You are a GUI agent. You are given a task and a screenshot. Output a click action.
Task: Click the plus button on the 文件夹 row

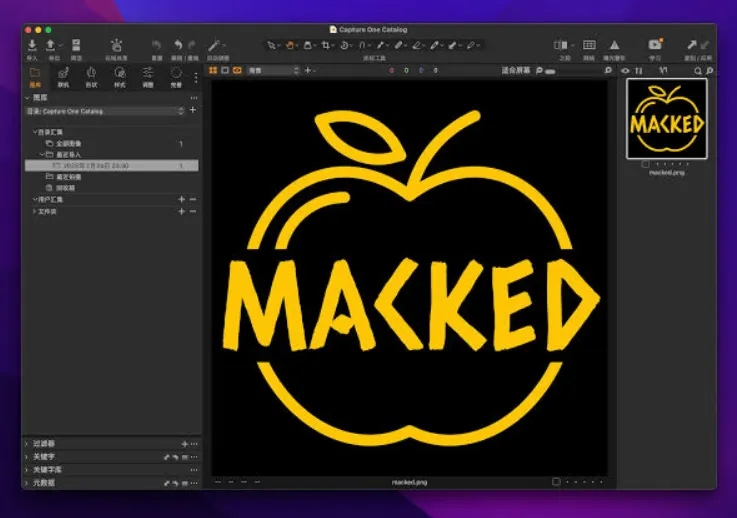[x=181, y=212]
